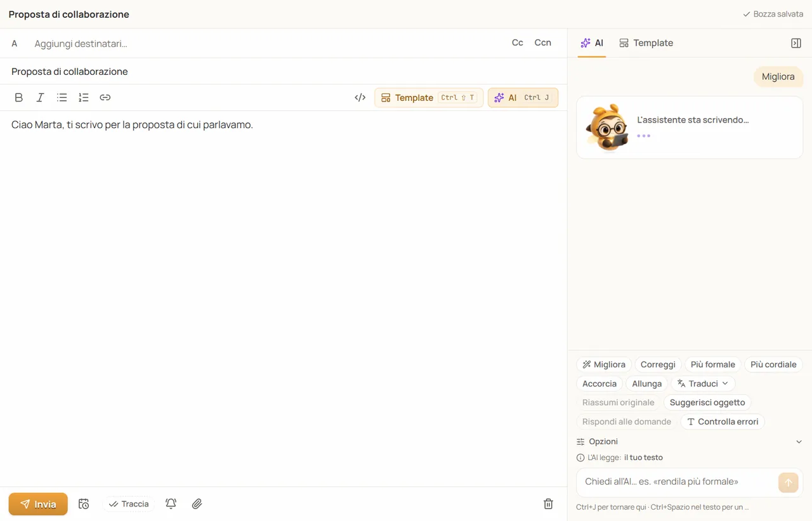Screen dimensions: 812x521
Task: Toggle the AI button in the editor toolbar
Action: pyautogui.click(x=523, y=98)
